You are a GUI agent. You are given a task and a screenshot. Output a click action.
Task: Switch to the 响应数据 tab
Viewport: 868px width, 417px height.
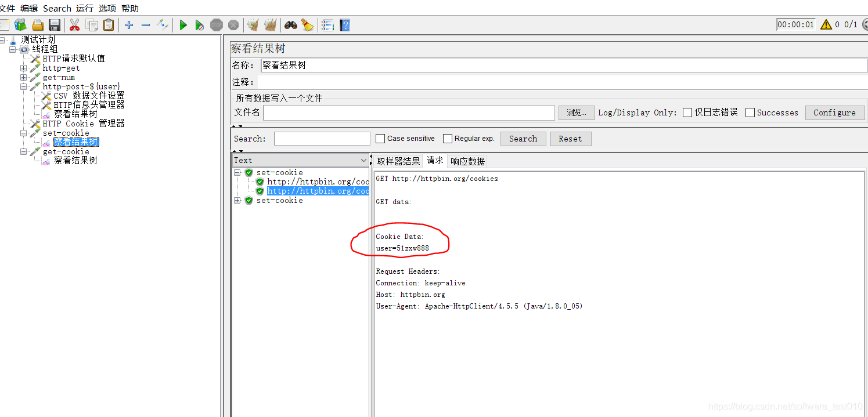tap(468, 161)
